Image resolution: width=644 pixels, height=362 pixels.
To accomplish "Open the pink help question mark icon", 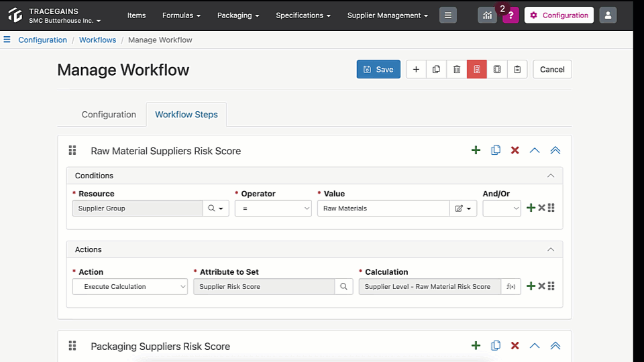I will [x=511, y=15].
